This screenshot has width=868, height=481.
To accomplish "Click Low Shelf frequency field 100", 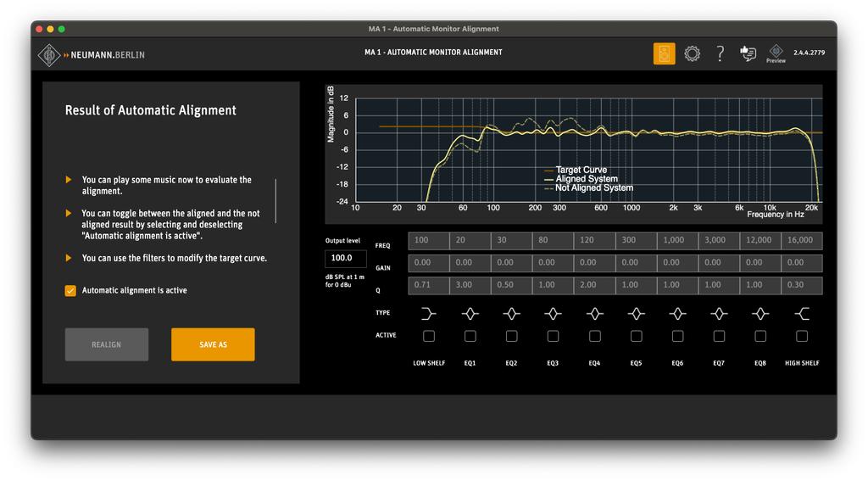I will [x=428, y=241].
